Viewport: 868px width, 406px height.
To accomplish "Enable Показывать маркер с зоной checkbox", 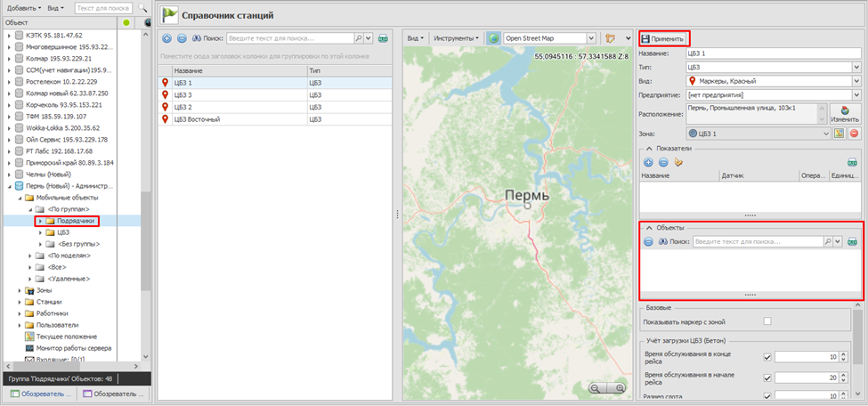I will pyautogui.click(x=767, y=321).
